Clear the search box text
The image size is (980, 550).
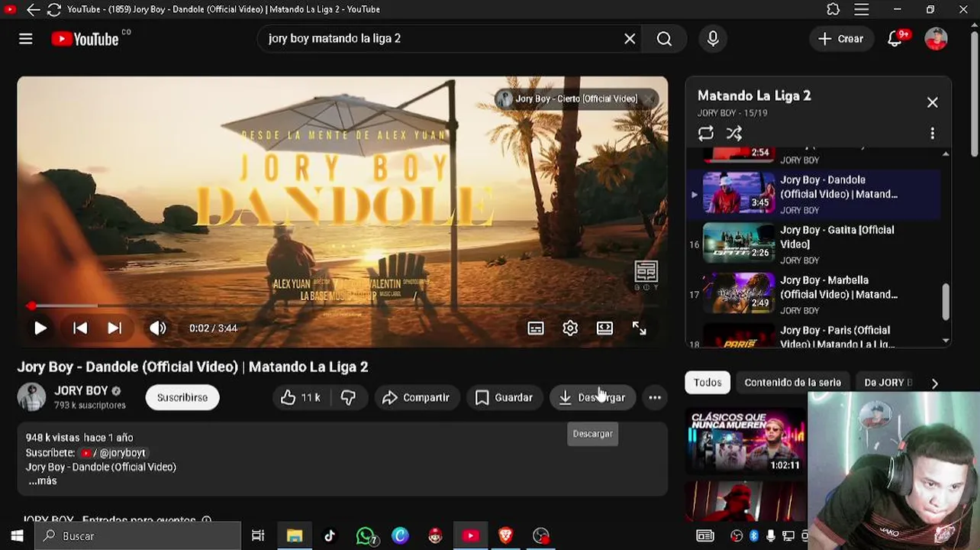point(630,39)
